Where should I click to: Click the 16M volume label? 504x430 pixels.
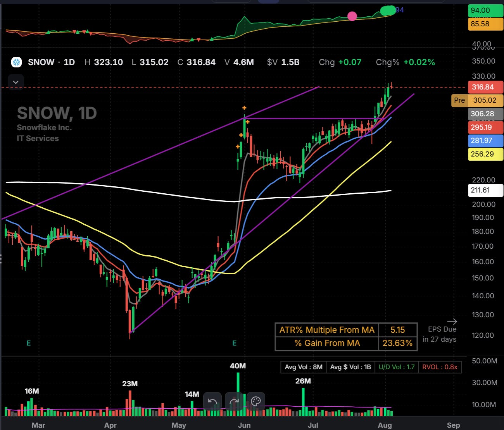tap(32, 391)
